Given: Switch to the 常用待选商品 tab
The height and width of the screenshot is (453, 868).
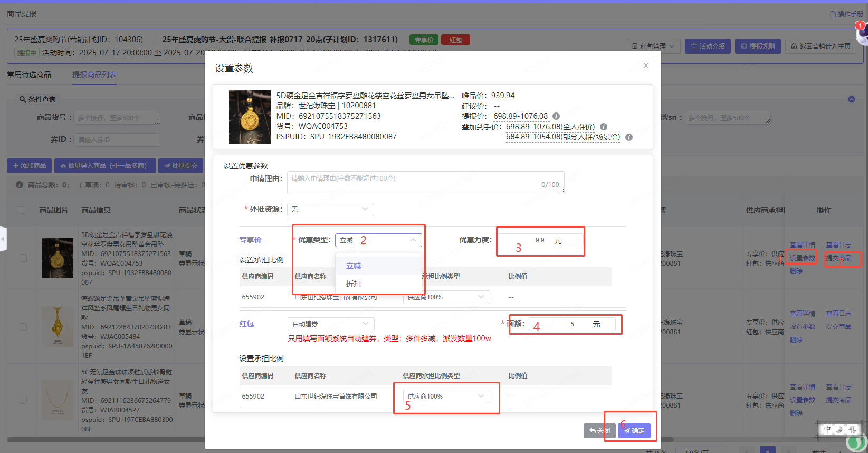Looking at the screenshot, I should 29,74.
